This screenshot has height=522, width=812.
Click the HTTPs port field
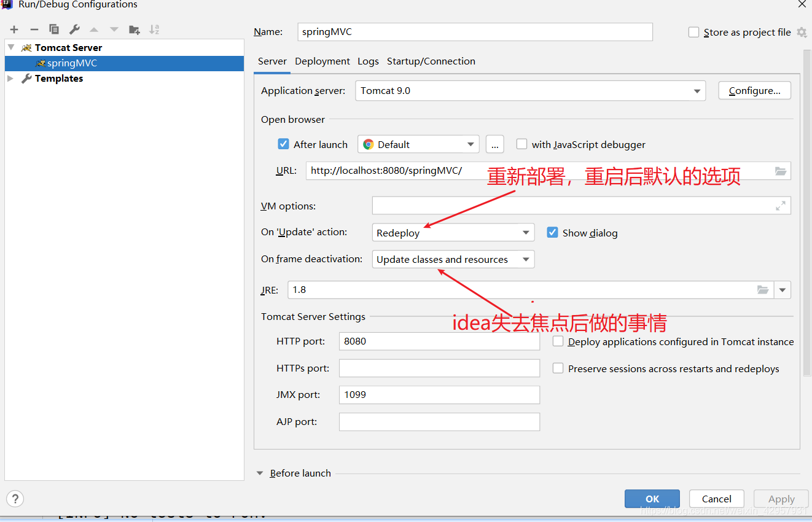pyautogui.click(x=439, y=368)
